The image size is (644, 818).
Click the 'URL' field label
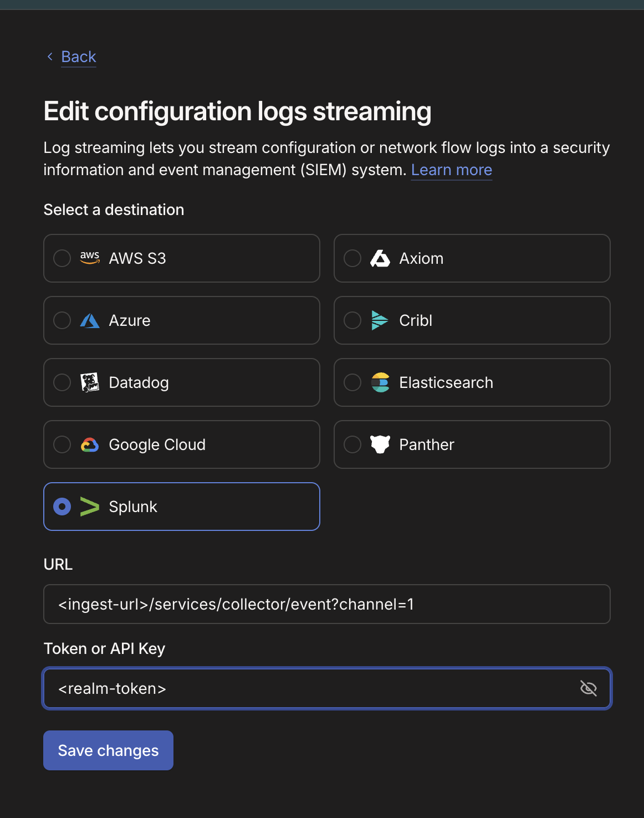58,564
